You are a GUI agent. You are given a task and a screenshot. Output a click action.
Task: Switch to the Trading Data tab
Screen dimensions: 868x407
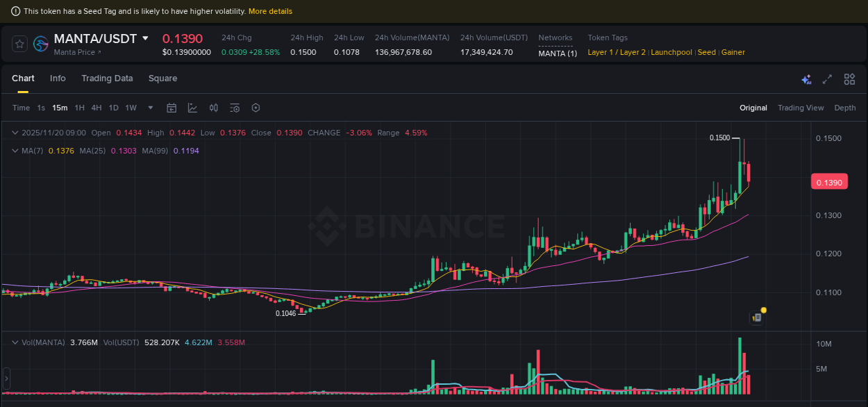tap(107, 78)
